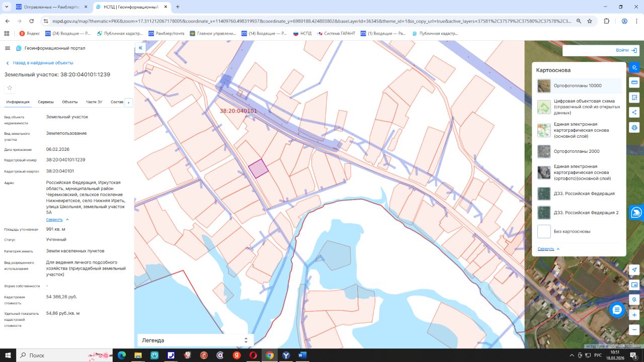The image size is (644, 362).
Task: Open the Система ГАРАНТ bookmark
Action: coord(336,34)
